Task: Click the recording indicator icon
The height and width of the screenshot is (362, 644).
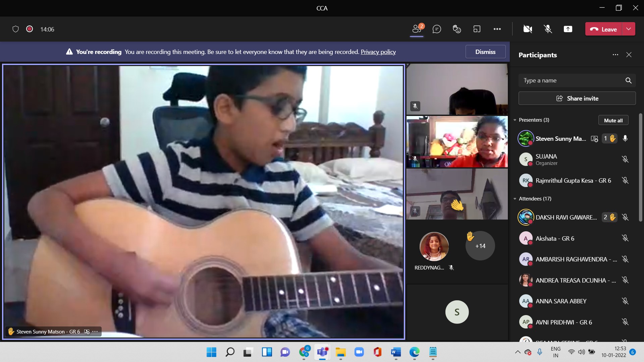Action: [30, 29]
